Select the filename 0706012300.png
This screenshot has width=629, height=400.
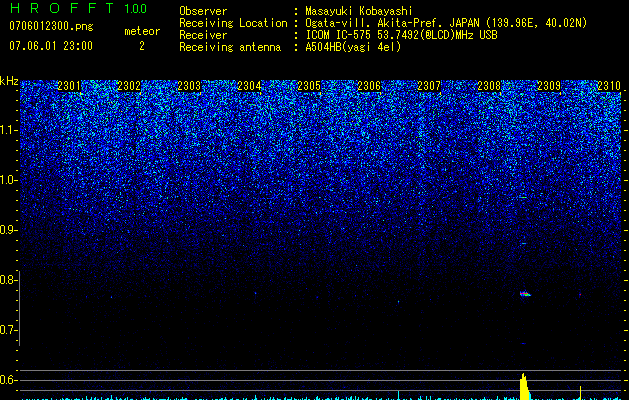pyautogui.click(x=51, y=26)
